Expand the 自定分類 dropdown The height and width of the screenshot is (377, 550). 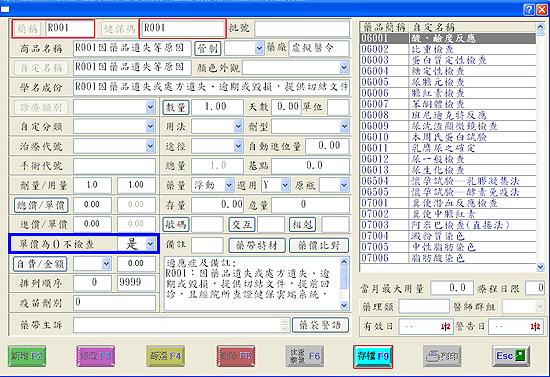(x=150, y=126)
